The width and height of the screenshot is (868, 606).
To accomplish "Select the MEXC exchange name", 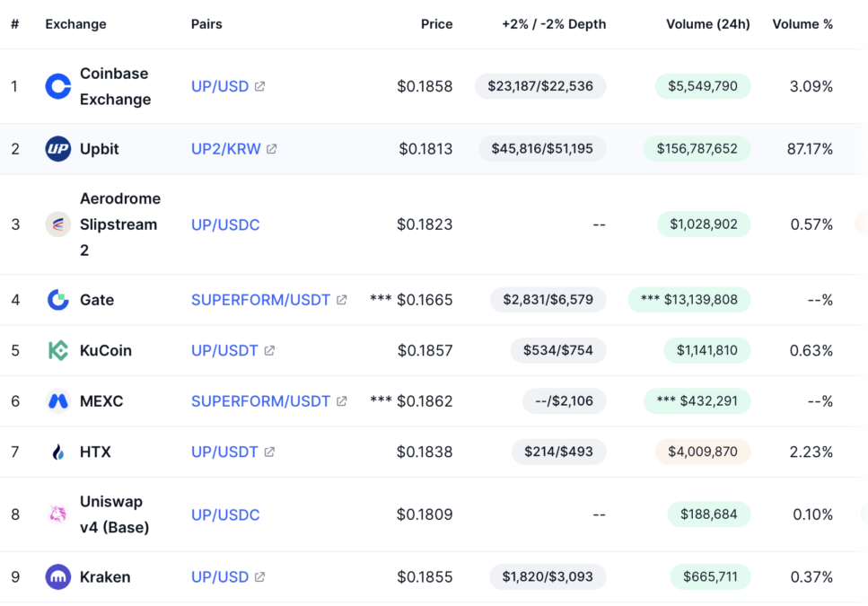I will click(x=101, y=400).
